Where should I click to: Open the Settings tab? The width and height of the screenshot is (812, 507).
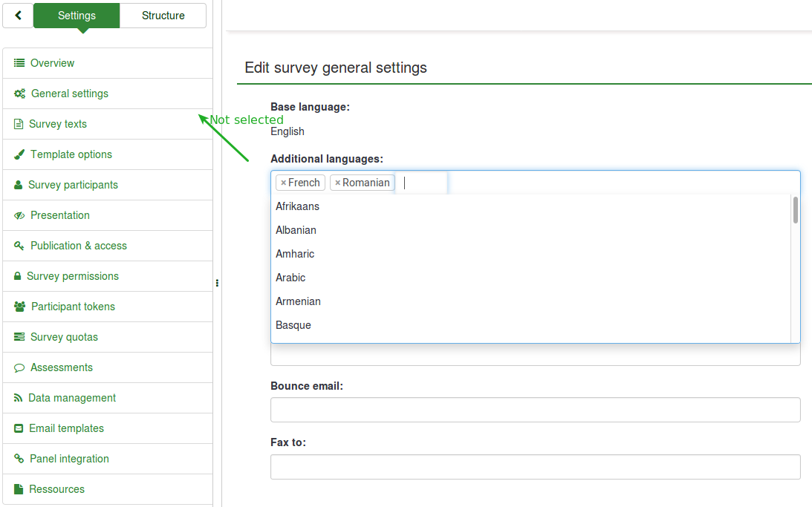(x=77, y=16)
